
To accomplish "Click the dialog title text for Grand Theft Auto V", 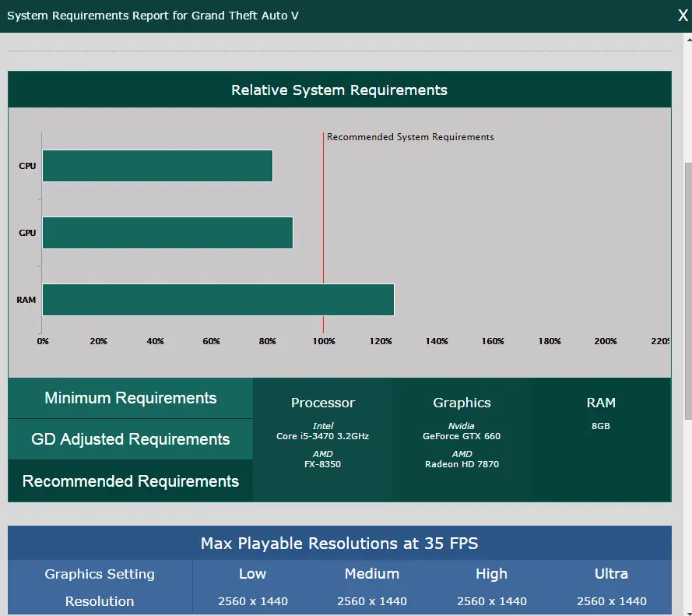I will coord(153,16).
